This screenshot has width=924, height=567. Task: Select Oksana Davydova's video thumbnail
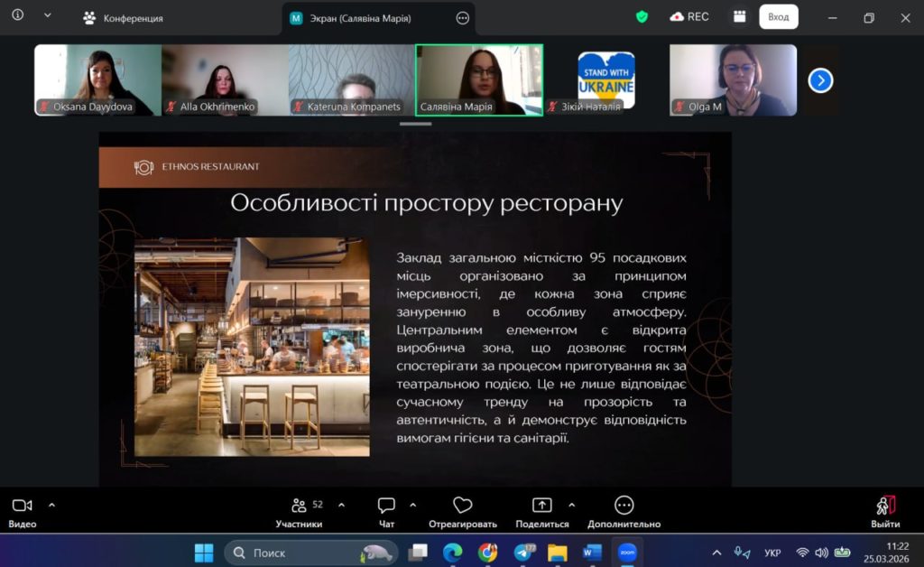[97, 80]
